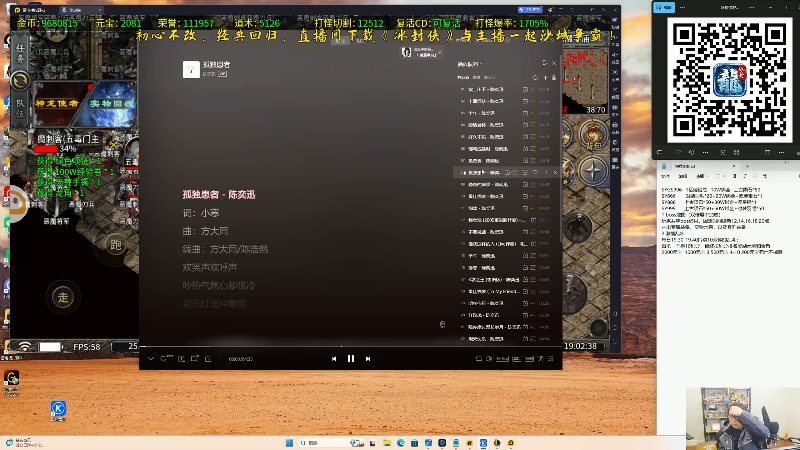800x450 pixels.
Task: Expand the 播放队列 title dropdown
Action: pos(469,64)
